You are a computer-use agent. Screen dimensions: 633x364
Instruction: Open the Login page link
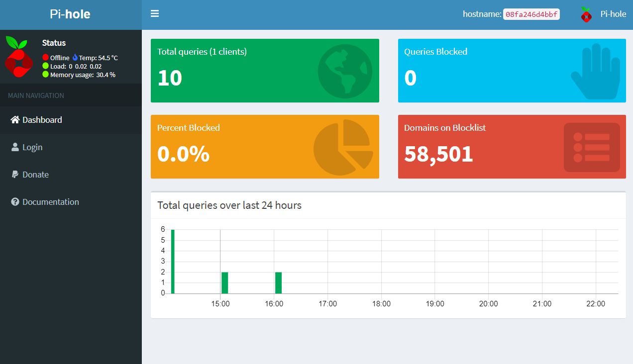pos(32,147)
